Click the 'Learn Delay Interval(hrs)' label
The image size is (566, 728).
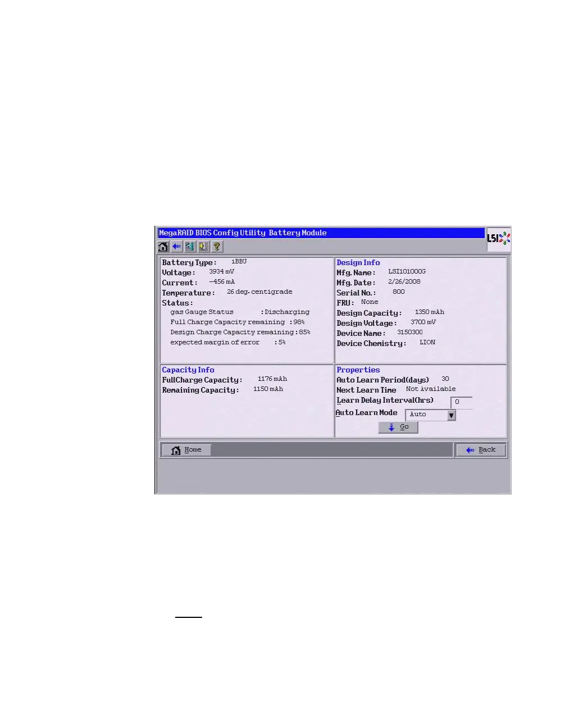[x=385, y=401]
